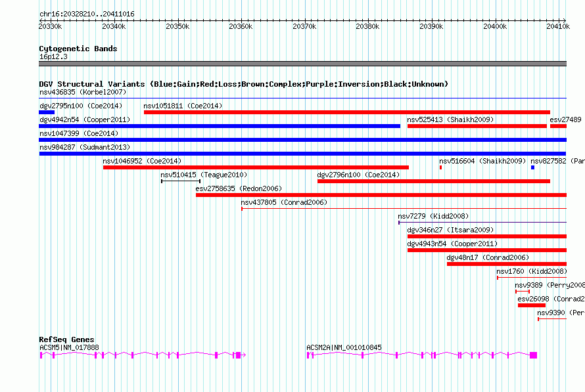Open variant label esv2758635 (Redon2006)
Viewport: 585px width, 392px height.
(239, 188)
